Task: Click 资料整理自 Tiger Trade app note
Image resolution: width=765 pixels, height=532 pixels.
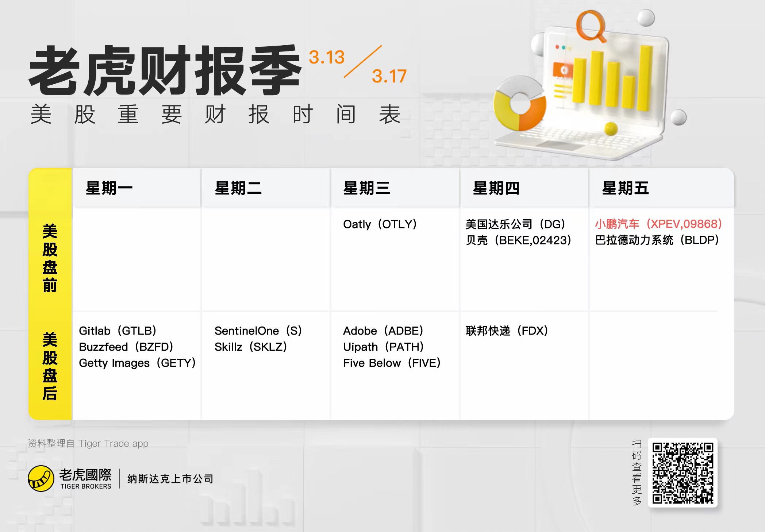Action: (x=88, y=443)
